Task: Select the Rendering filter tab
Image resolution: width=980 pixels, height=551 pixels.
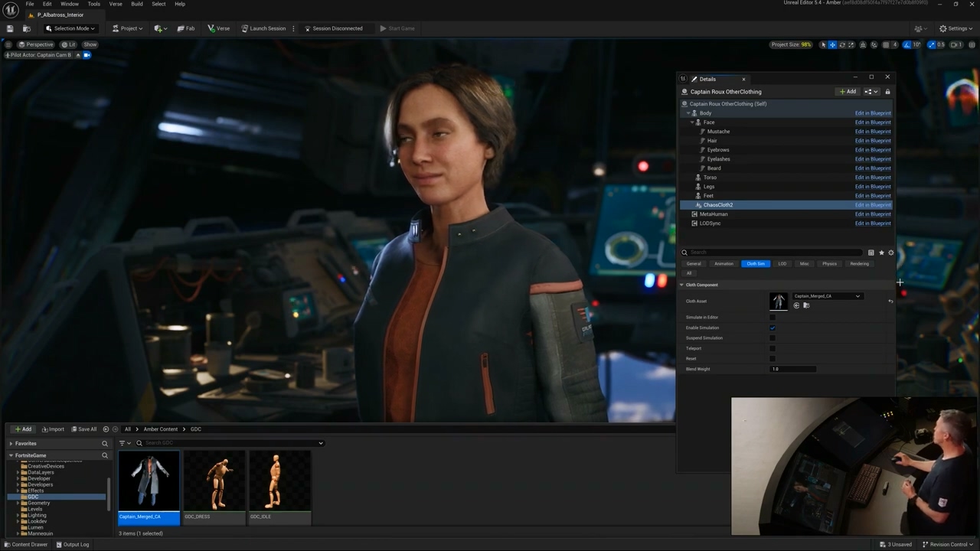Action: click(x=859, y=264)
